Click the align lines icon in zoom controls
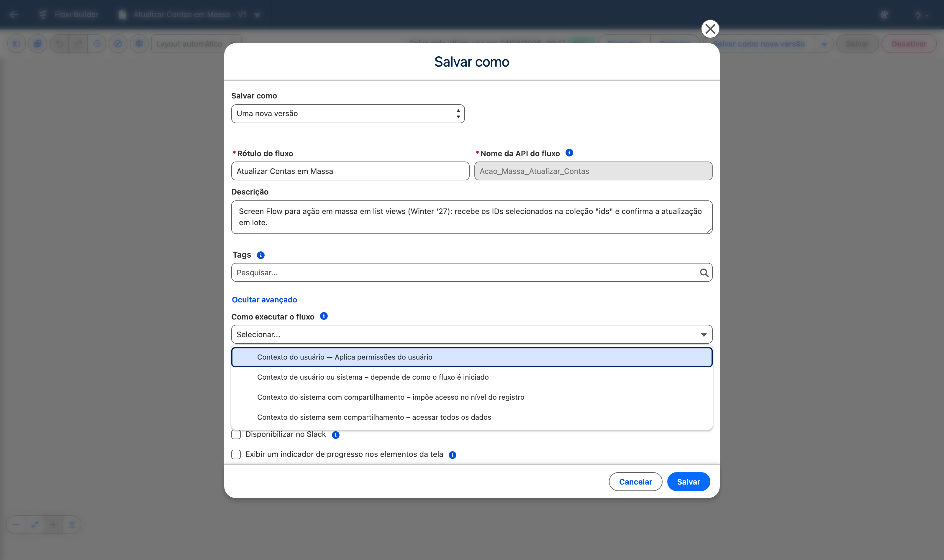944x560 pixels. coord(72,525)
